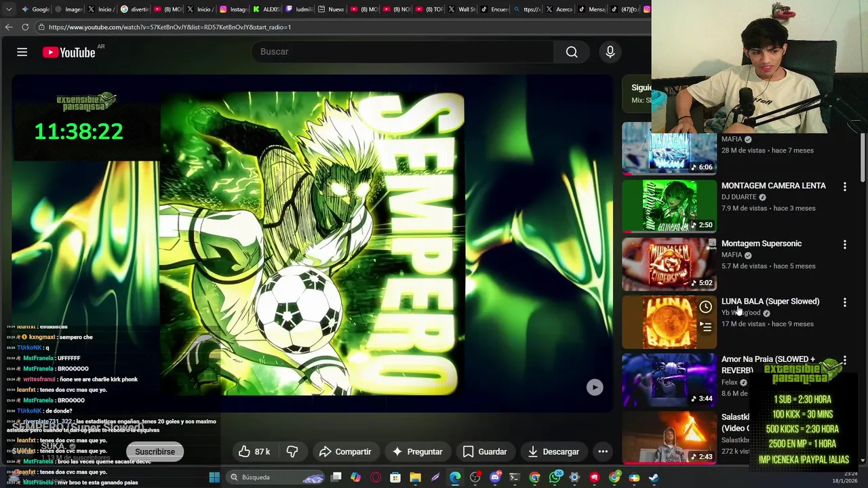The image size is (868, 488).
Task: Open Opera browser from the taskbar
Action: click(x=375, y=477)
